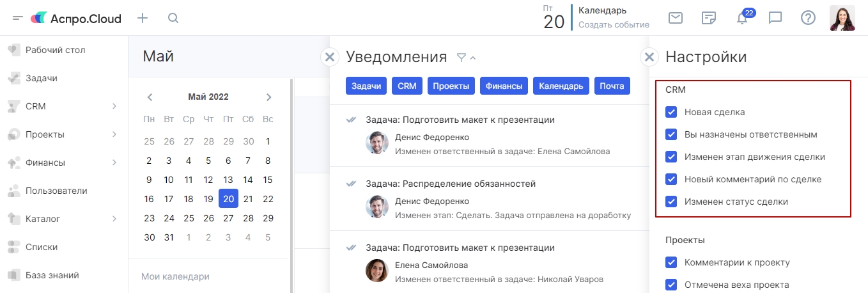Toggle Изменен статус сделки checkbox
The width and height of the screenshot is (868, 293).
pos(671,202)
